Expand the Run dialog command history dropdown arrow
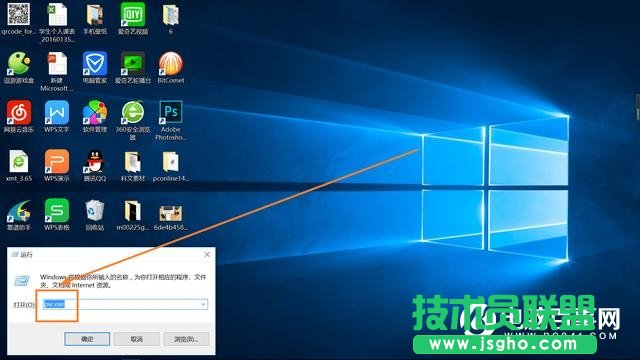This screenshot has height=360, width=640. tap(203, 304)
